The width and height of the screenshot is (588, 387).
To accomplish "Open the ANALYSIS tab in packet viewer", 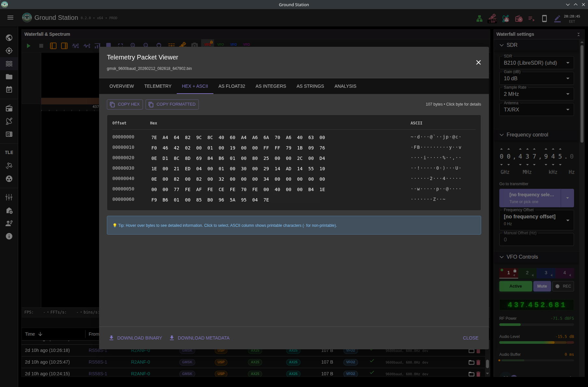I will (x=345, y=86).
